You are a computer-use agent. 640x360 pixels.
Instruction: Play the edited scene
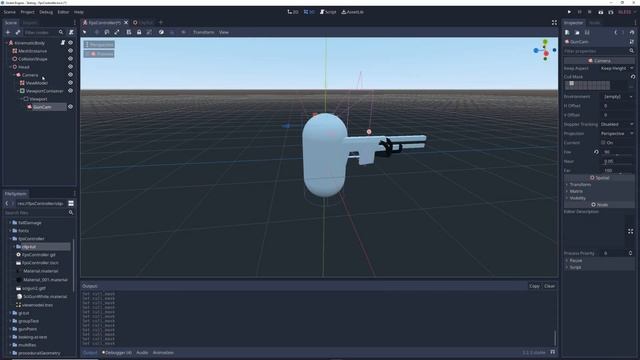tap(600, 12)
